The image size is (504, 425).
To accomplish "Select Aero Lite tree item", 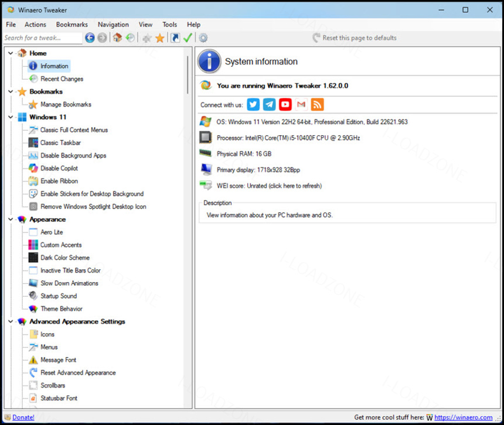I will 52,232.
